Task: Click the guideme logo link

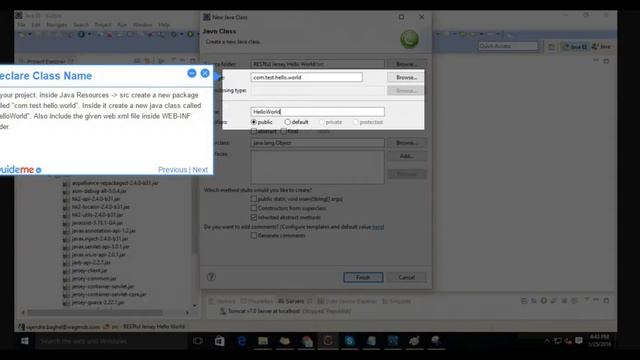Action: tap(20, 169)
